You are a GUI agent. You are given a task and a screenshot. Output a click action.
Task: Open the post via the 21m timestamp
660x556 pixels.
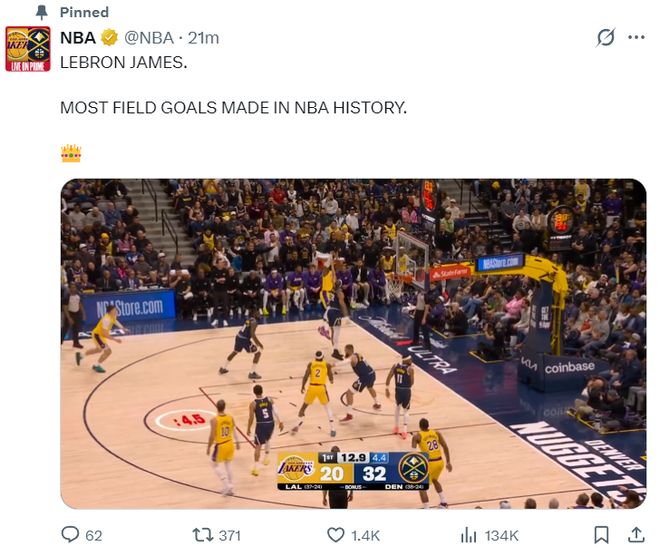pyautogui.click(x=204, y=38)
